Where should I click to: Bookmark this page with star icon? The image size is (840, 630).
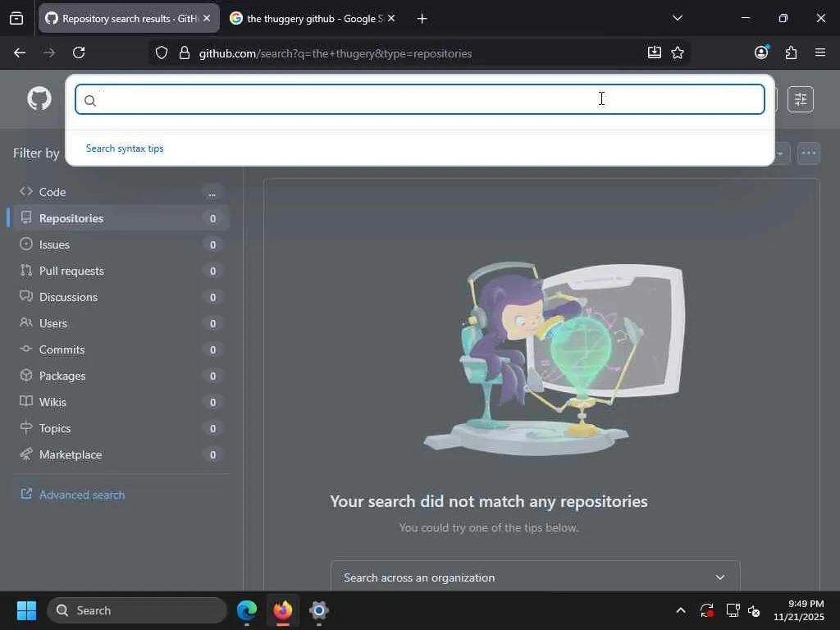677,52
